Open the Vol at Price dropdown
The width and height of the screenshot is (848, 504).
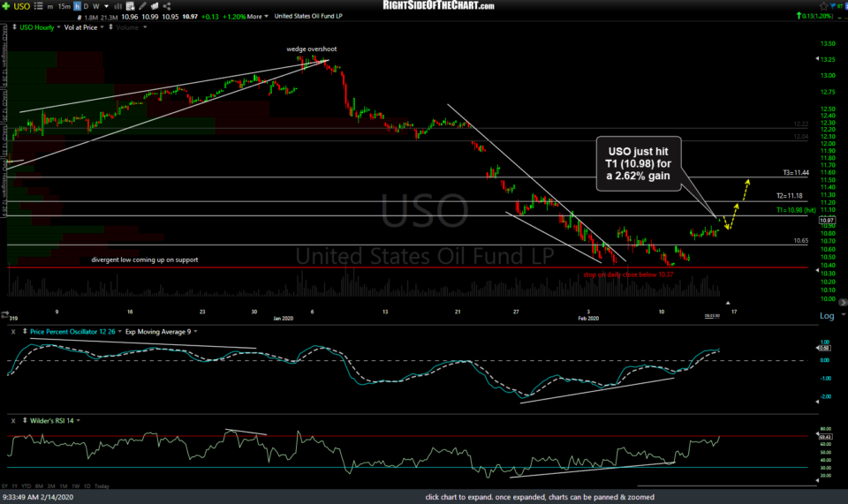pyautogui.click(x=87, y=27)
